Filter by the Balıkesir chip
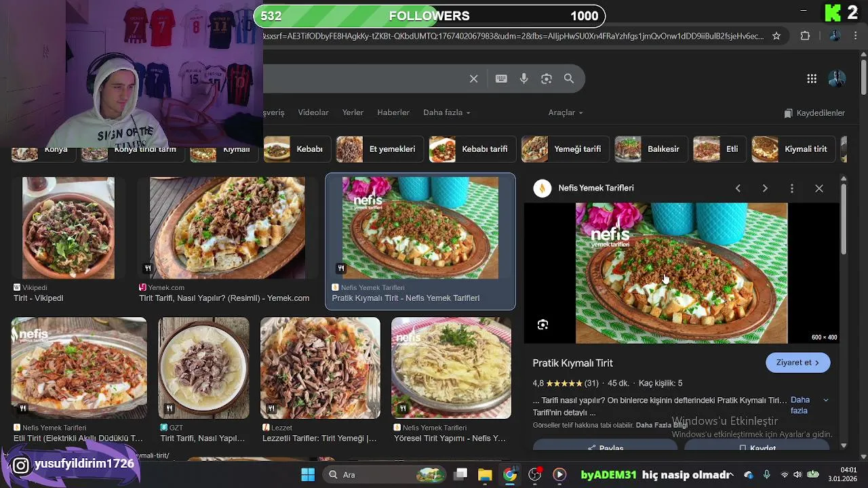The image size is (868, 488). click(x=651, y=149)
